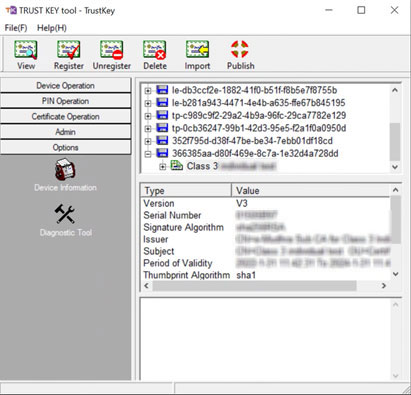
Task: Open the PIN Operation panel
Action: tap(65, 101)
